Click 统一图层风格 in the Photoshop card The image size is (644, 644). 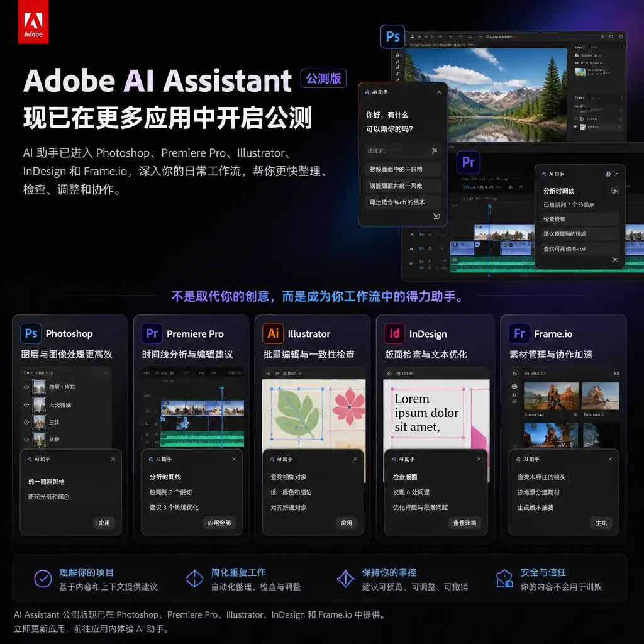pos(47,482)
